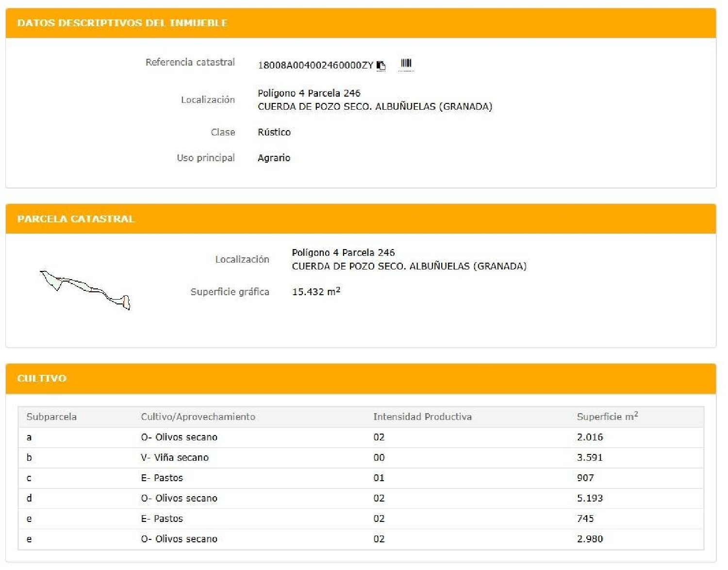Click the 'Agrario' main use value
Image resolution: width=728 pixels, height=570 pixels.
(274, 158)
